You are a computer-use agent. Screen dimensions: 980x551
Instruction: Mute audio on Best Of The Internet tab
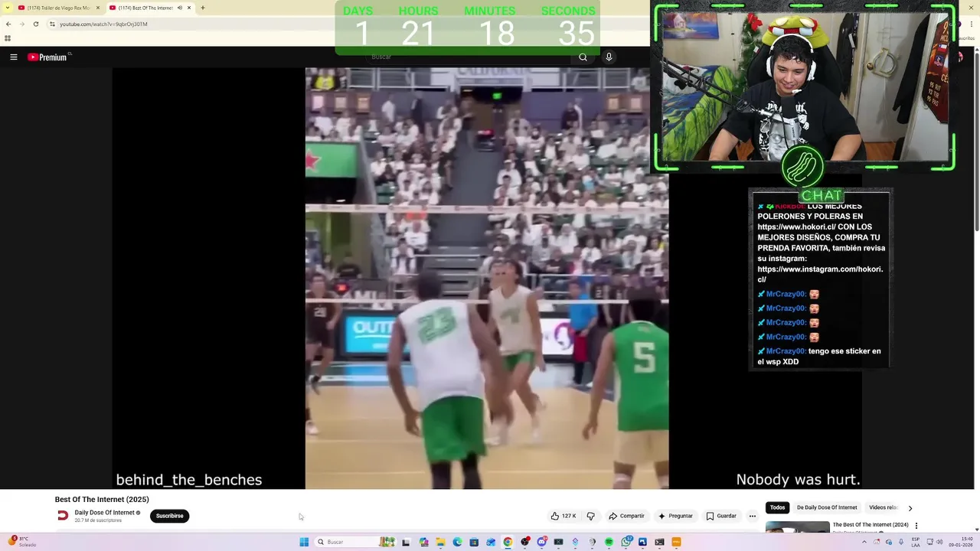(x=180, y=8)
